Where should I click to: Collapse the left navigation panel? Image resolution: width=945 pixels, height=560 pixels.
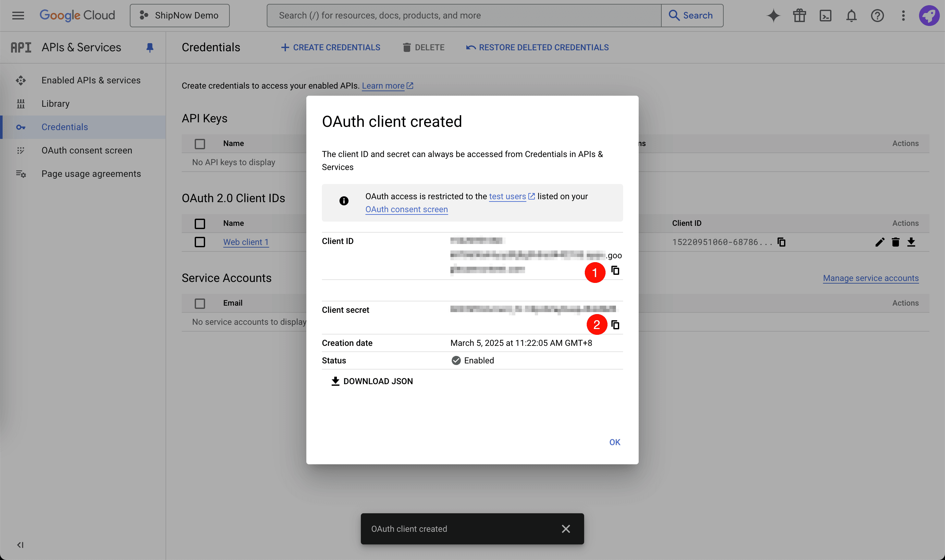point(20,544)
